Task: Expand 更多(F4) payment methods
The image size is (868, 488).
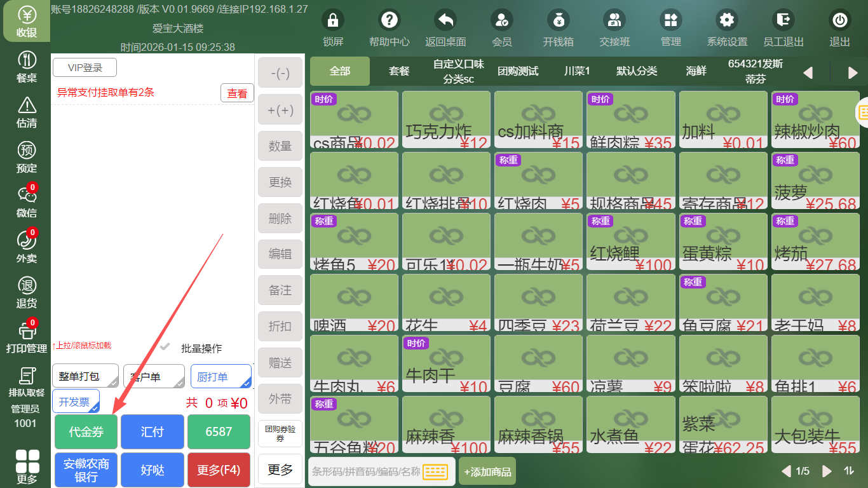Action: click(219, 470)
